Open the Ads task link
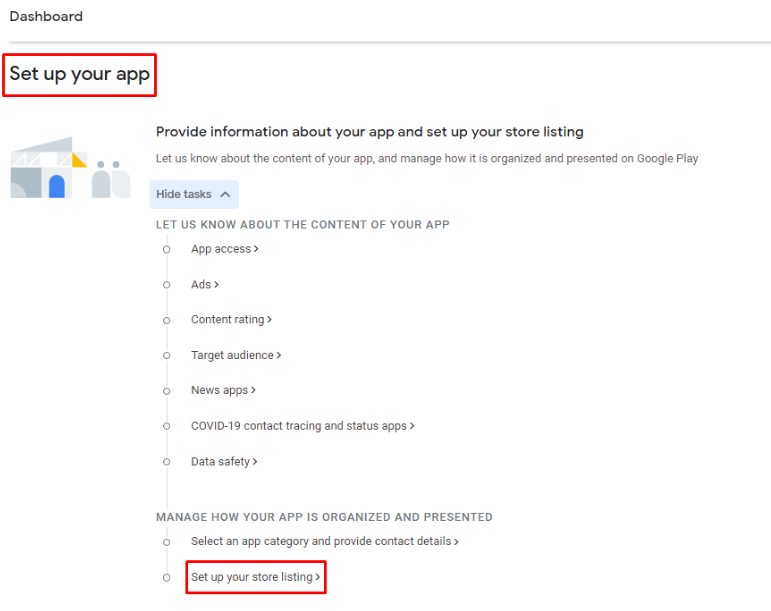 201,285
